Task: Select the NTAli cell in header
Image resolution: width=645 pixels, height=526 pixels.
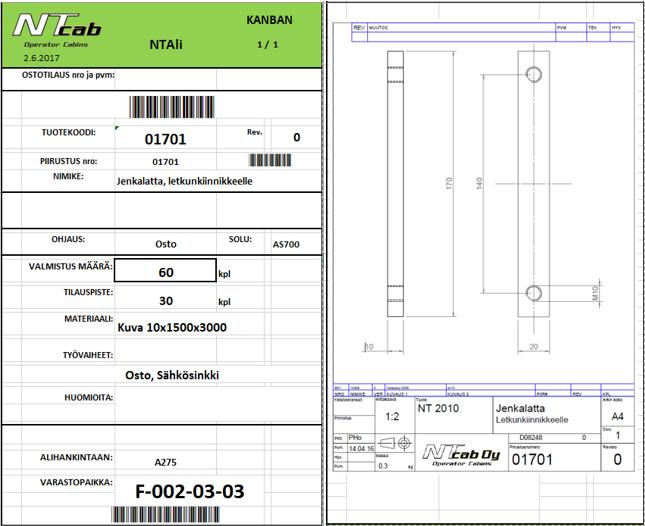Action: tap(166, 44)
